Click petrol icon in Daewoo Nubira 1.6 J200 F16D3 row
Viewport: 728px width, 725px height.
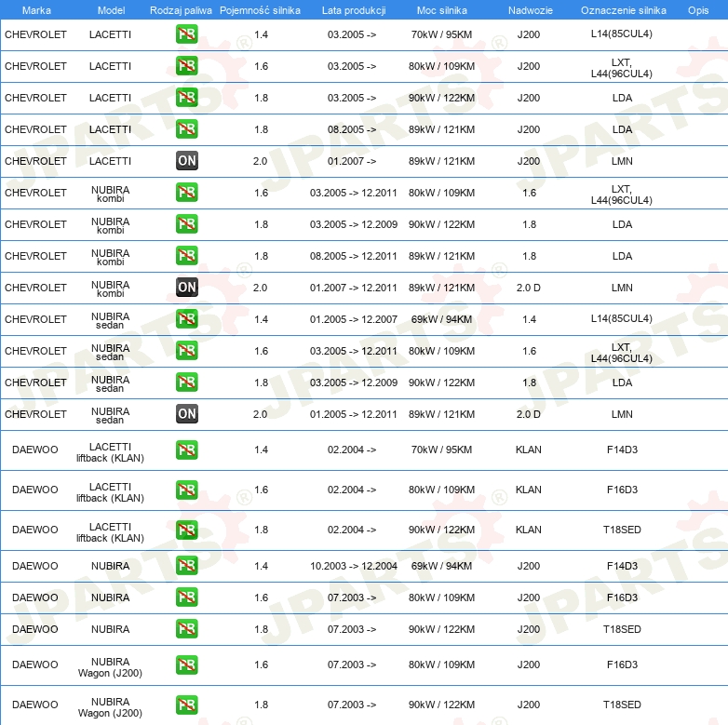(186, 597)
